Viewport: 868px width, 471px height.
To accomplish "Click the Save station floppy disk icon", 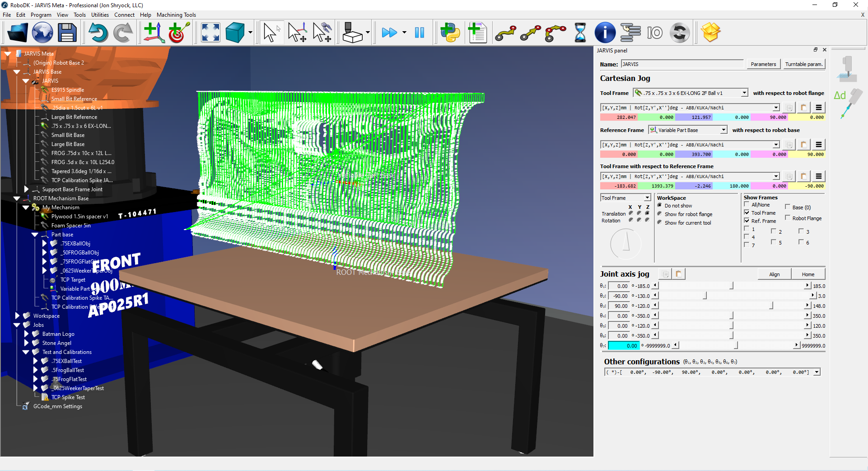I will [x=67, y=33].
